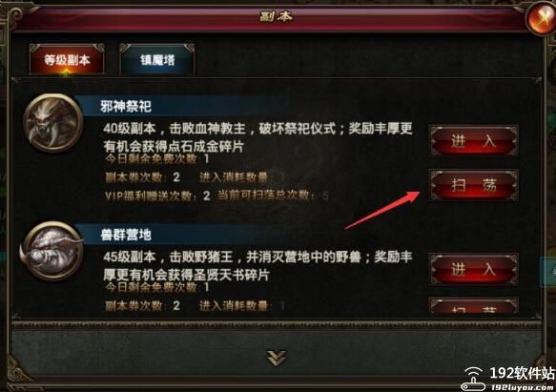Open the 镇魔塔 tab
556x392 pixels.
click(x=157, y=59)
